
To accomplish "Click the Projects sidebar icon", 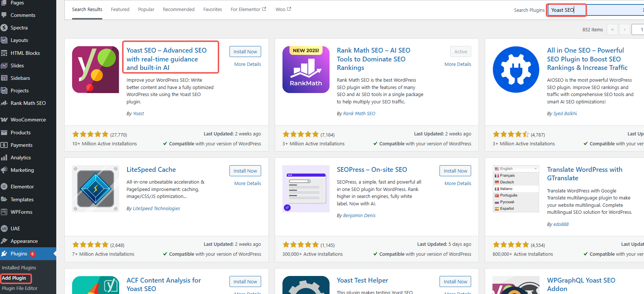I will [4, 91].
